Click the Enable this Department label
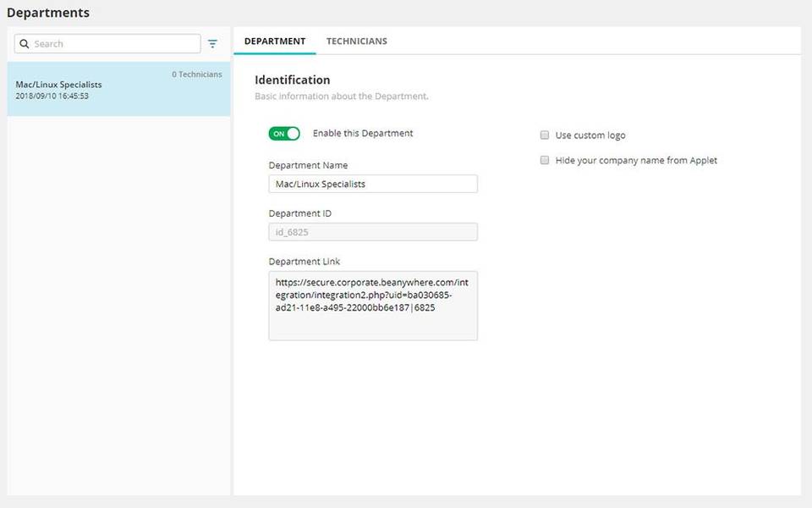Viewport: 812px width, 508px height. pos(362,133)
